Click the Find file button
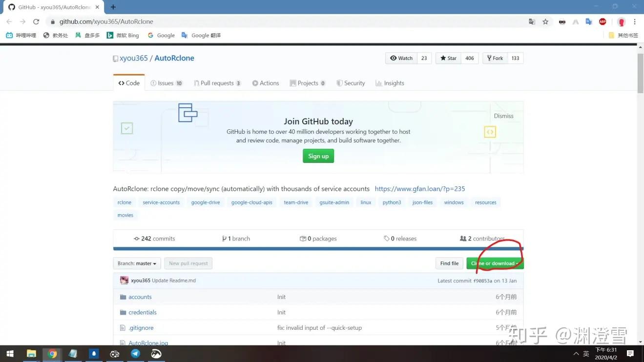Image resolution: width=644 pixels, height=362 pixels. [x=449, y=263]
